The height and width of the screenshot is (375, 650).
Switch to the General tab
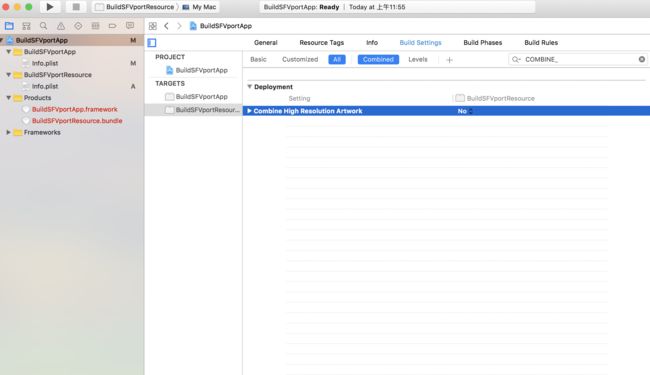click(266, 43)
